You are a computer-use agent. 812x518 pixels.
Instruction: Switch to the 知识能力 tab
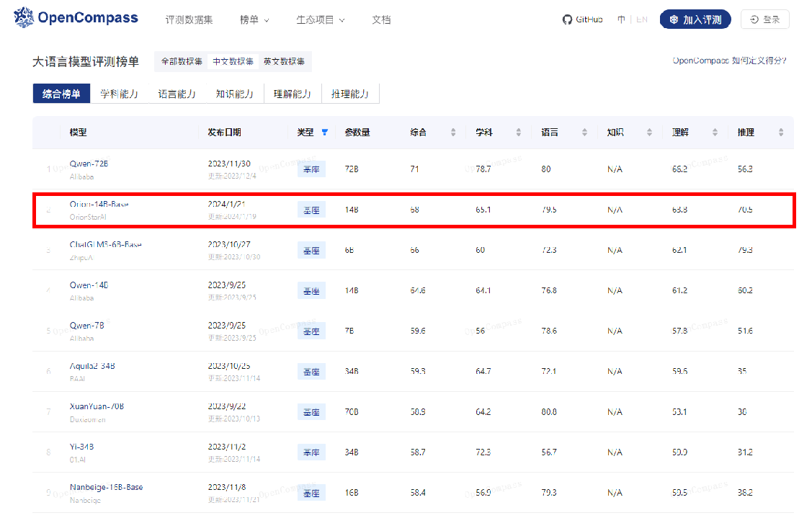click(x=235, y=94)
